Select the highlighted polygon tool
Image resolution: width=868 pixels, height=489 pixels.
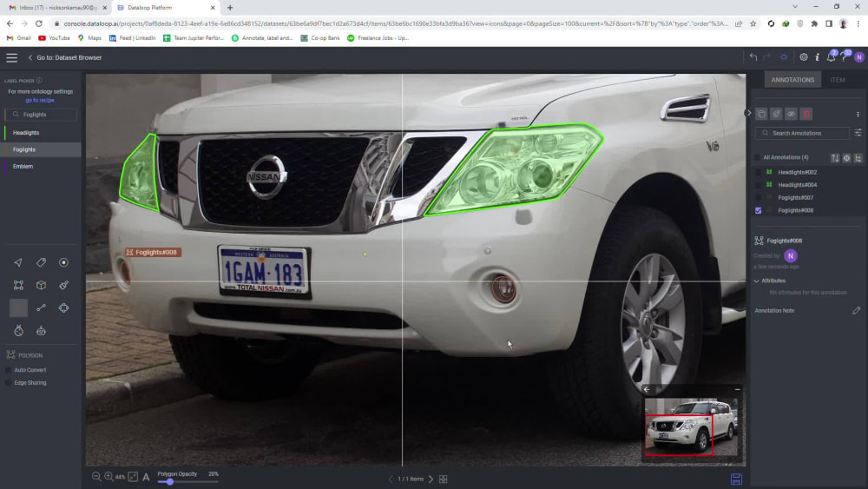(x=18, y=308)
